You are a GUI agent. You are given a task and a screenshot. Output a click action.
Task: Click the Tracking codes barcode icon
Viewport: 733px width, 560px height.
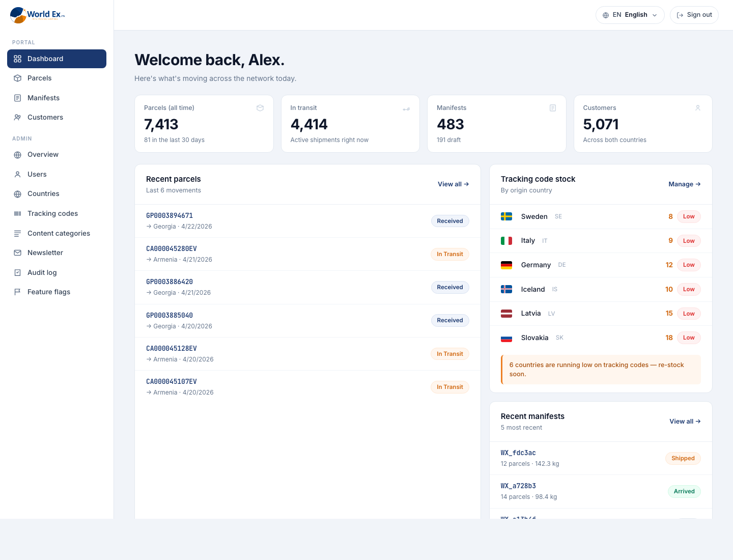(17, 214)
